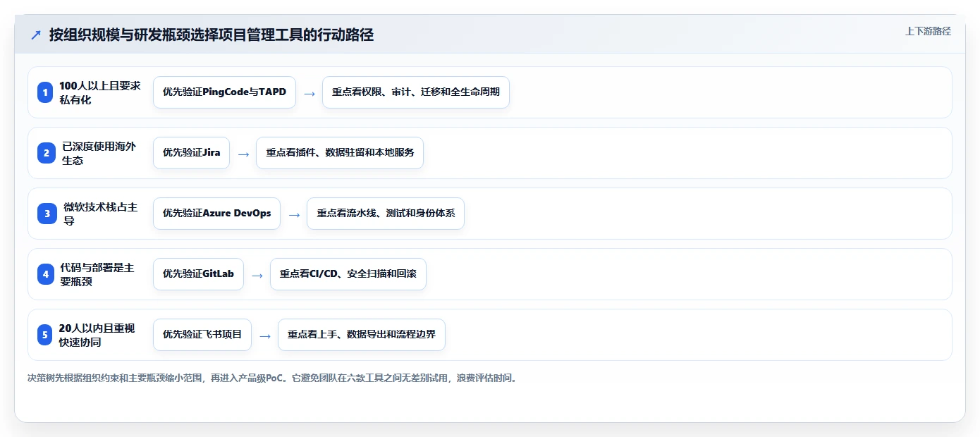The image size is (980, 437).
Task: Select step badge number 2
Action: [45, 153]
